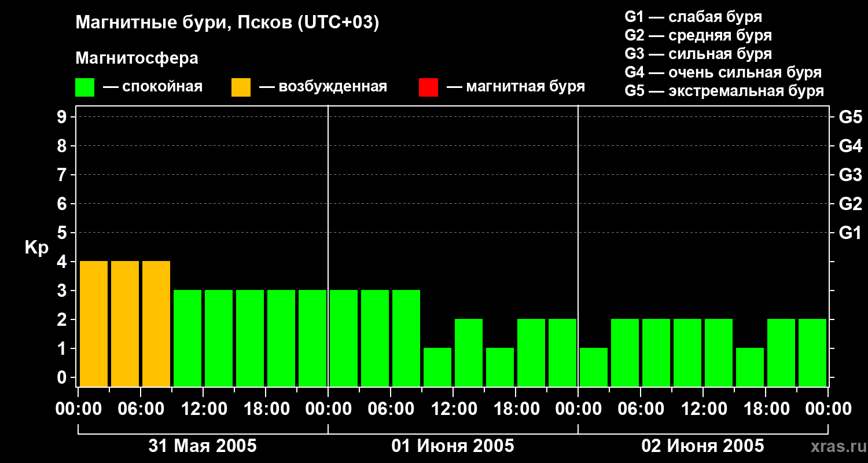Click the Kp 2 bar starting 12:00 on 01 June
868x463 pixels.
tap(469, 352)
